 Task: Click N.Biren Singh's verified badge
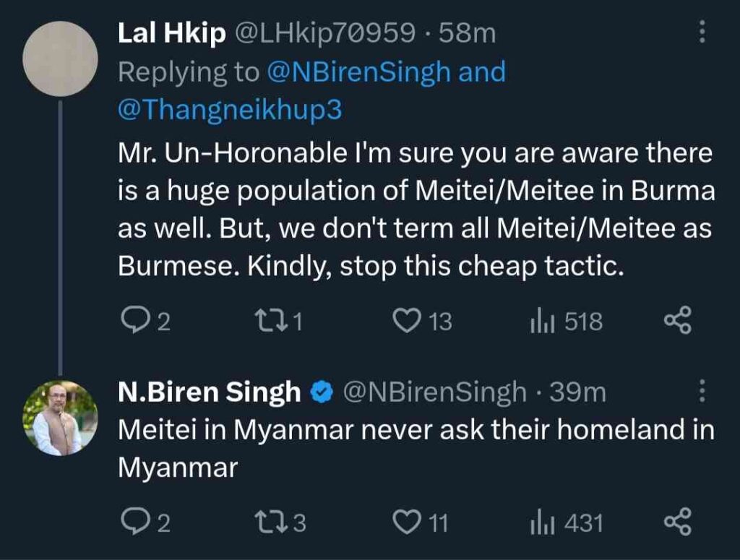321,393
